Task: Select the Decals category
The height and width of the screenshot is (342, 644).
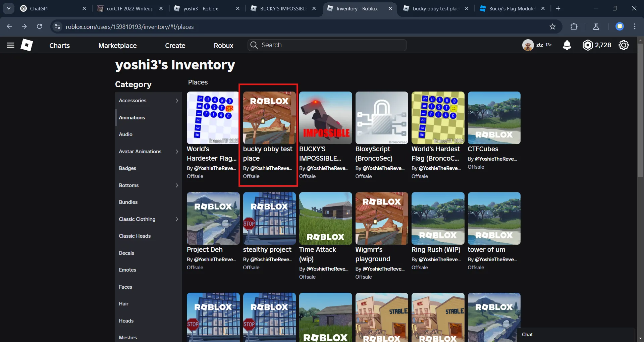Action: 148,253
